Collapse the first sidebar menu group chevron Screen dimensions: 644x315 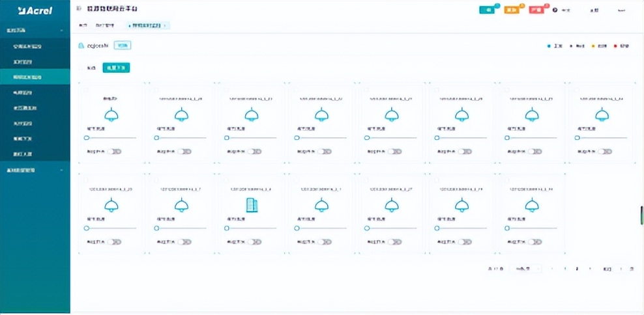pos(61,31)
